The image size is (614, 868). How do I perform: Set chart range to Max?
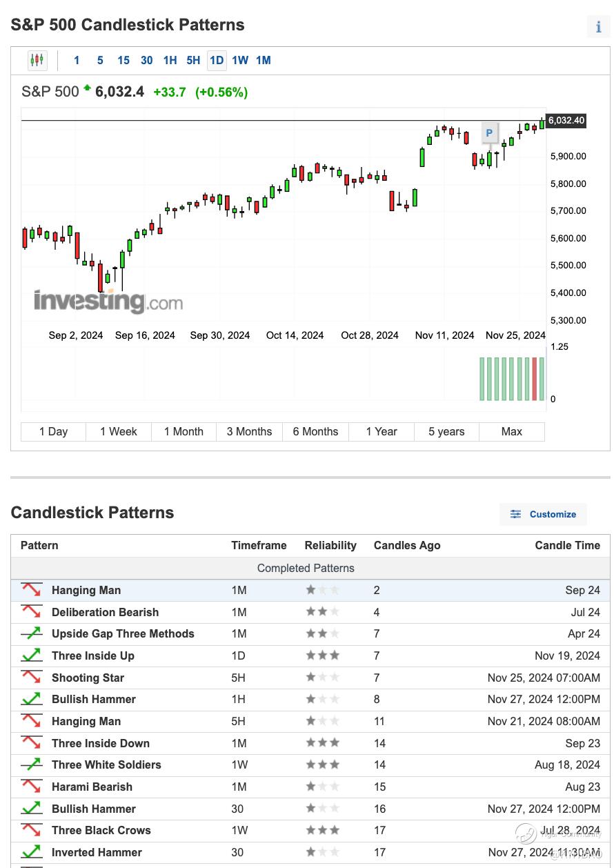[x=512, y=432]
